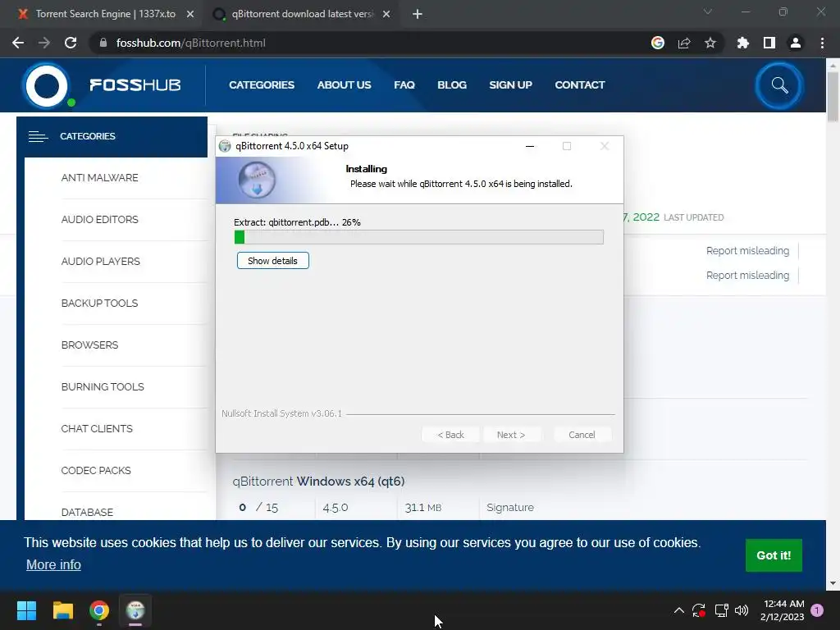Click the browser forward arrow
840x630 pixels.
[44, 43]
